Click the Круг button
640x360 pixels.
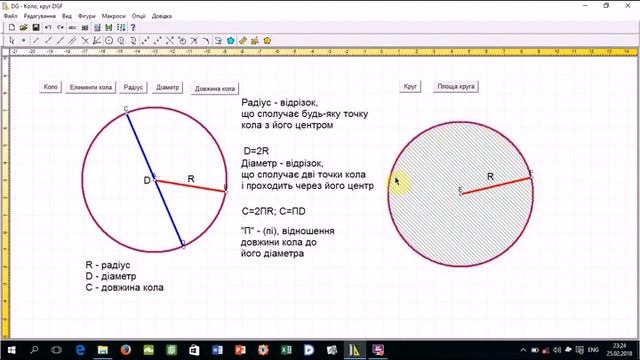click(410, 87)
